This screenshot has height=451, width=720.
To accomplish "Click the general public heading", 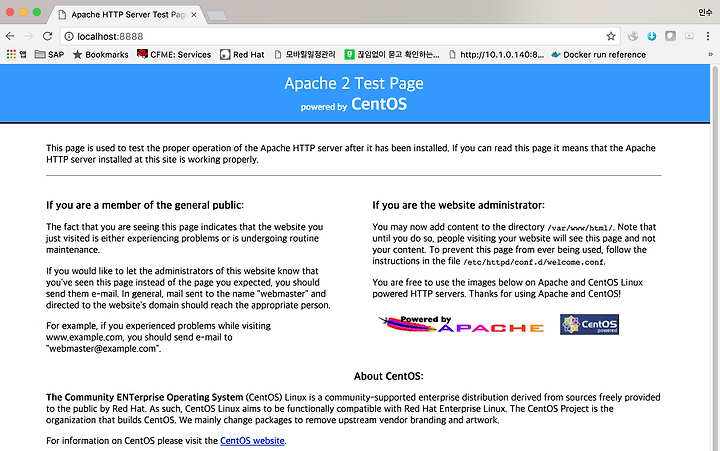I will tap(145, 205).
